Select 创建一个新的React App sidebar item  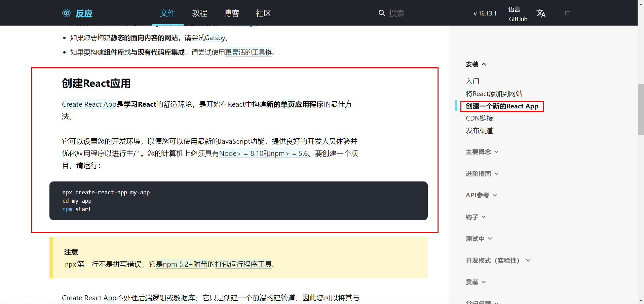pos(502,106)
